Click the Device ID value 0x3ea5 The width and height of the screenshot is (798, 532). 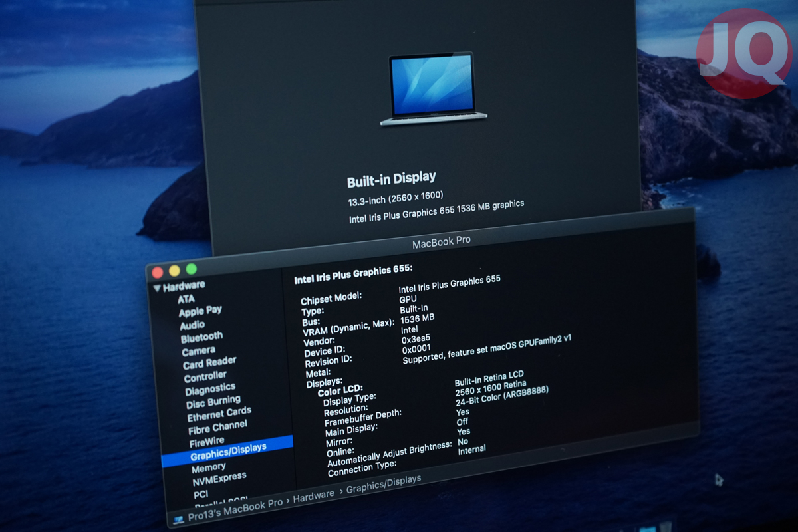tap(416, 339)
